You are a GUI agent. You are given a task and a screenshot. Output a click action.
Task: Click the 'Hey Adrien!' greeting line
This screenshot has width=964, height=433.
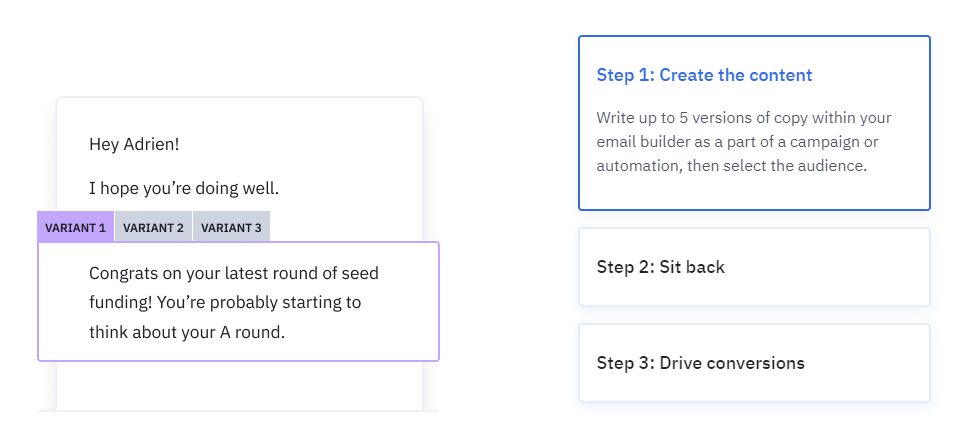click(x=134, y=145)
